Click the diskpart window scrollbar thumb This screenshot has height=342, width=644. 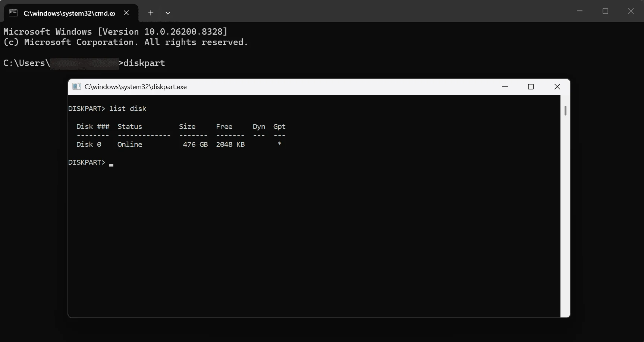[x=565, y=111]
